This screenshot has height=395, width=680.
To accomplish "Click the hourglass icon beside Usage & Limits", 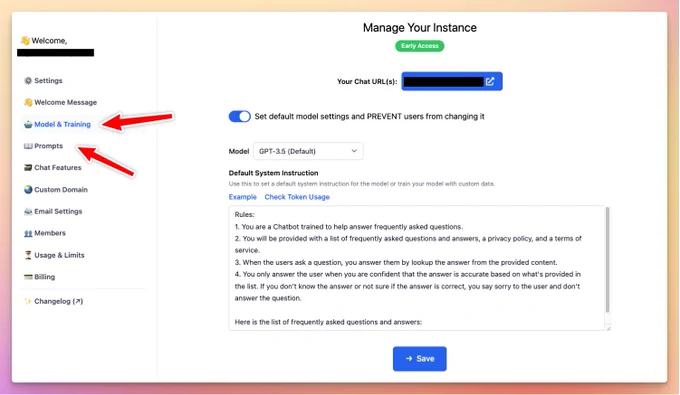I will point(28,255).
